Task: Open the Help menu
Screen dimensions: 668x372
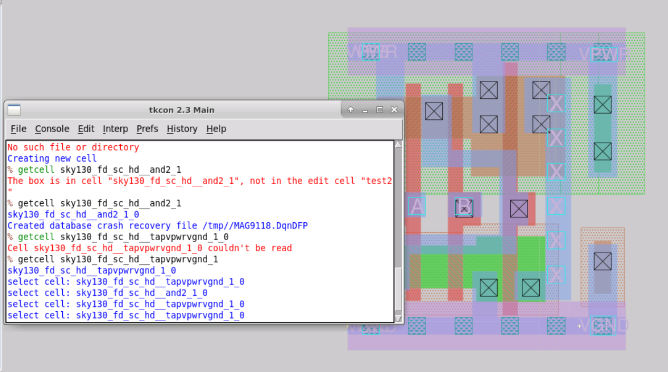Action: 216,129
